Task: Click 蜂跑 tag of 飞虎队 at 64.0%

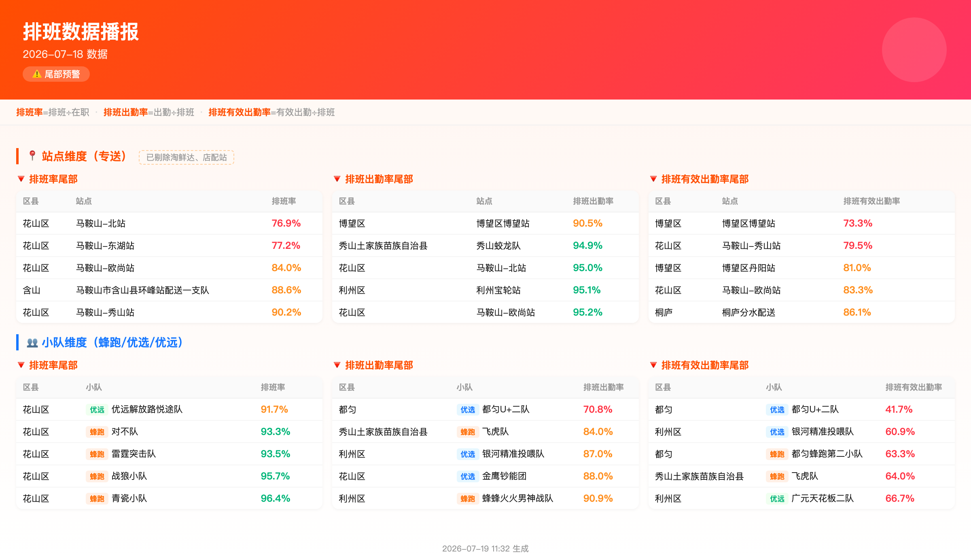Action: (777, 476)
